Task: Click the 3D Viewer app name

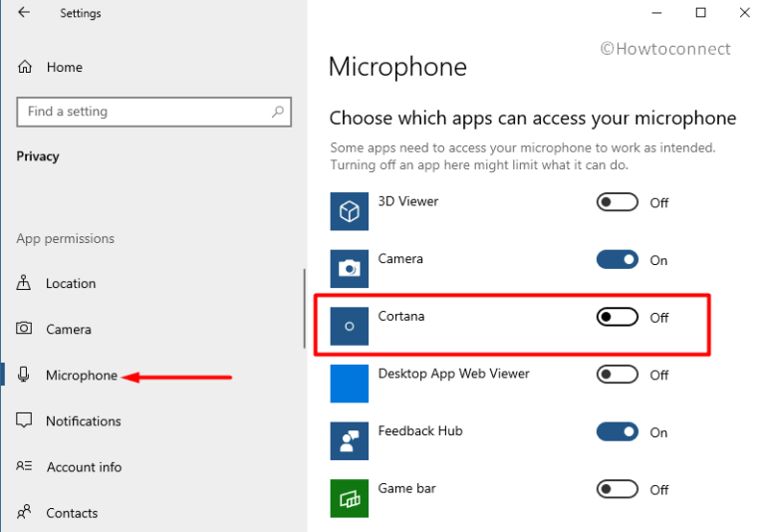Action: click(x=407, y=201)
